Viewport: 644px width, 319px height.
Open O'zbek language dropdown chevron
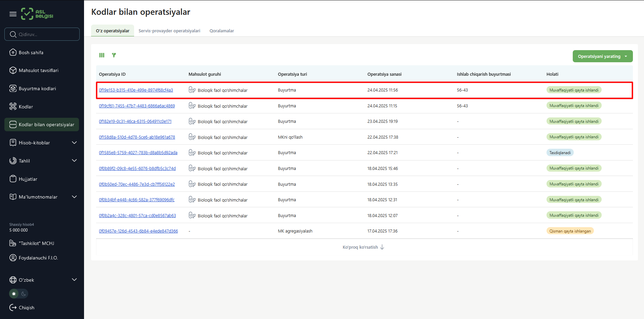tap(74, 280)
